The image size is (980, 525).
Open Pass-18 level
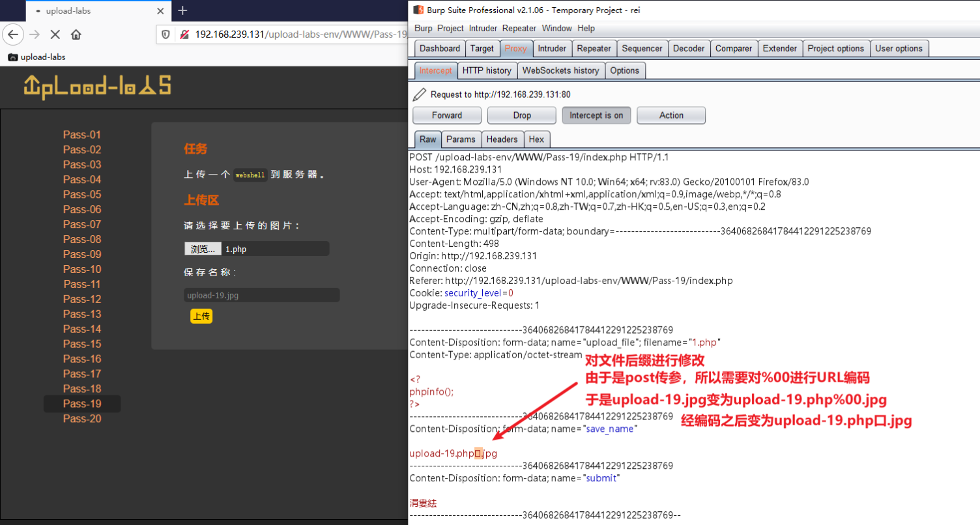tap(82, 389)
